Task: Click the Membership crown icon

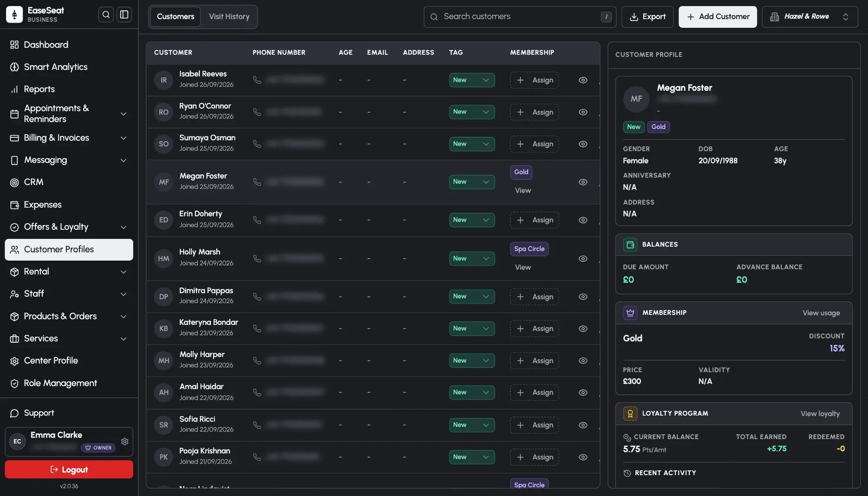Action: [x=630, y=313]
